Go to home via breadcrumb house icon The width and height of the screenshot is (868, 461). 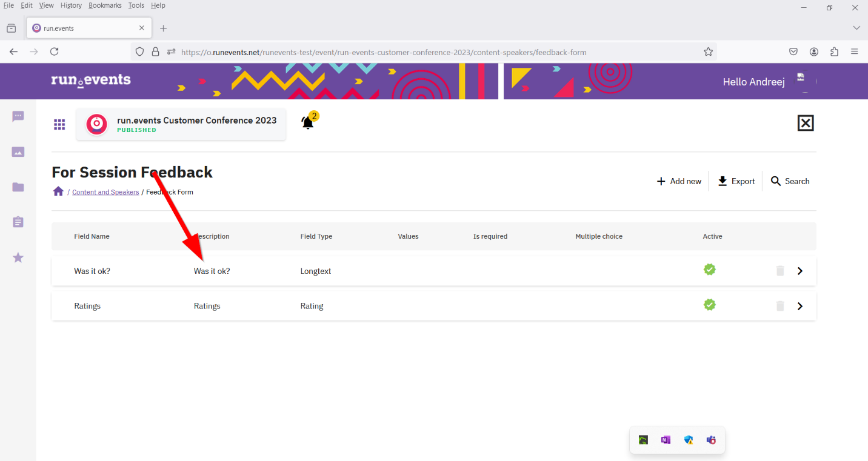[58, 191]
